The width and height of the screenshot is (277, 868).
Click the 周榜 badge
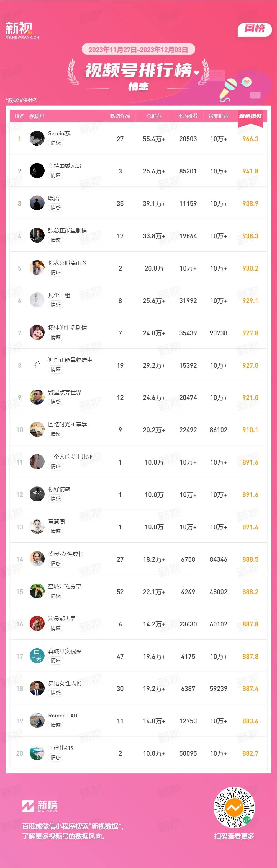click(255, 29)
